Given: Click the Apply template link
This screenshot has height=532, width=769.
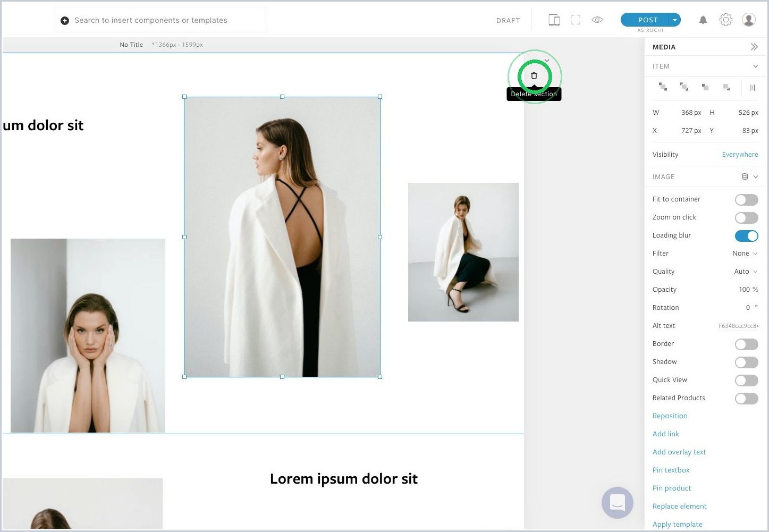Looking at the screenshot, I should (677, 525).
